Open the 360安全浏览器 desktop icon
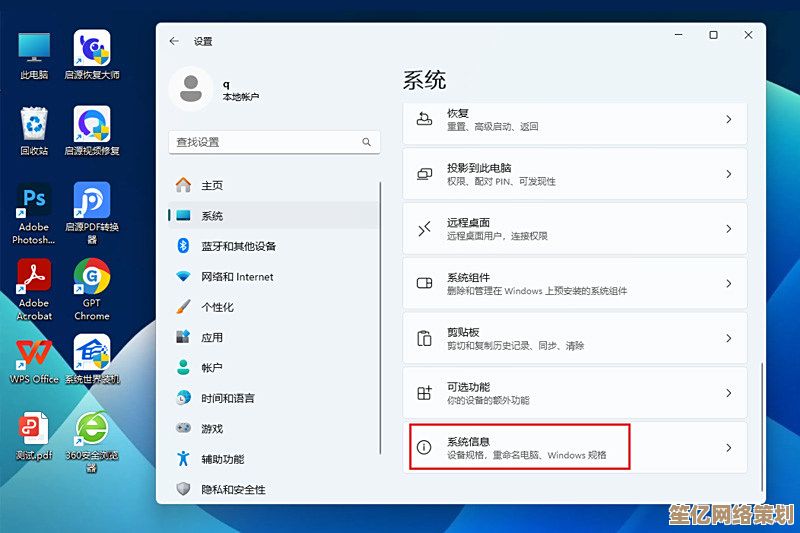Screen dimensions: 800x533 click(x=92, y=430)
